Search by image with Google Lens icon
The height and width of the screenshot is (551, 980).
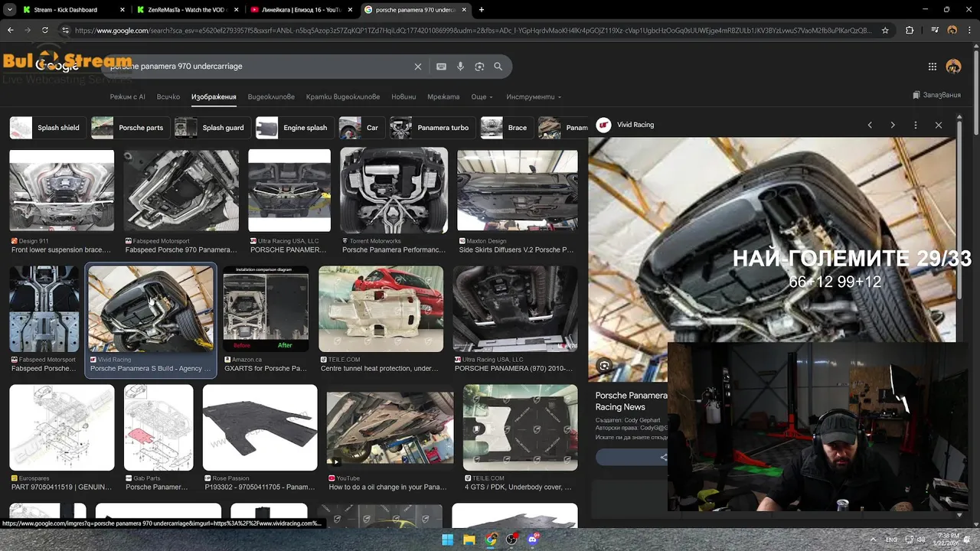pyautogui.click(x=479, y=67)
